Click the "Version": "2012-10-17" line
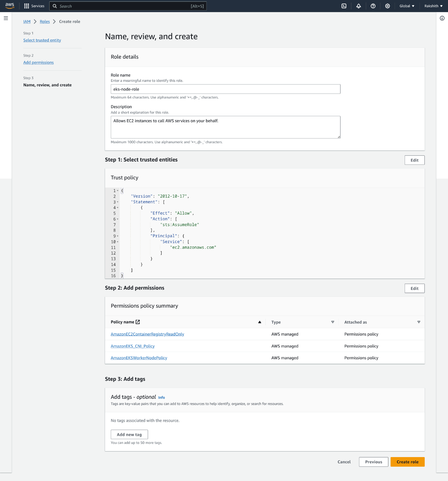448x481 pixels. click(x=160, y=196)
